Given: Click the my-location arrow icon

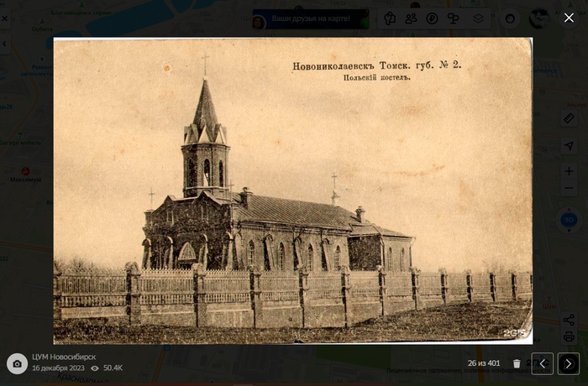Looking at the screenshot, I should [x=569, y=145].
